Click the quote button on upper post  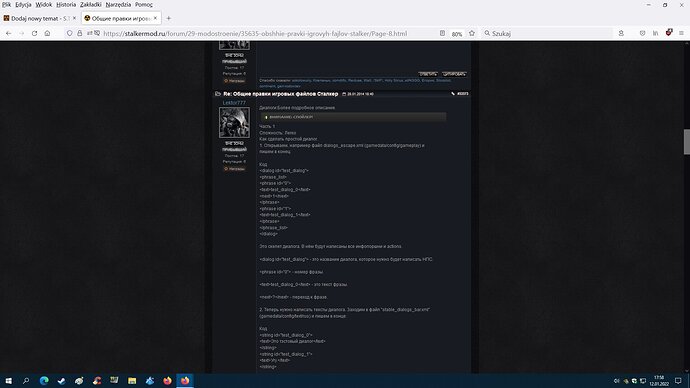point(454,74)
